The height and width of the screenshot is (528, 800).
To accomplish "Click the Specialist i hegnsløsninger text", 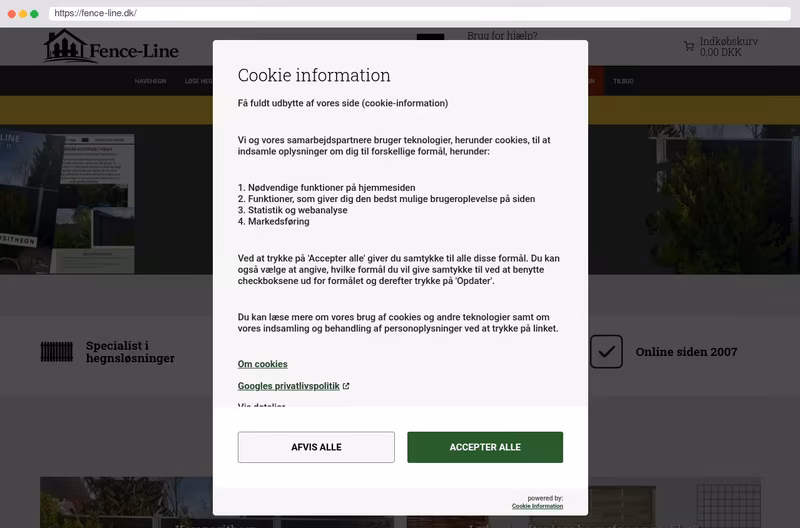I will tap(130, 351).
